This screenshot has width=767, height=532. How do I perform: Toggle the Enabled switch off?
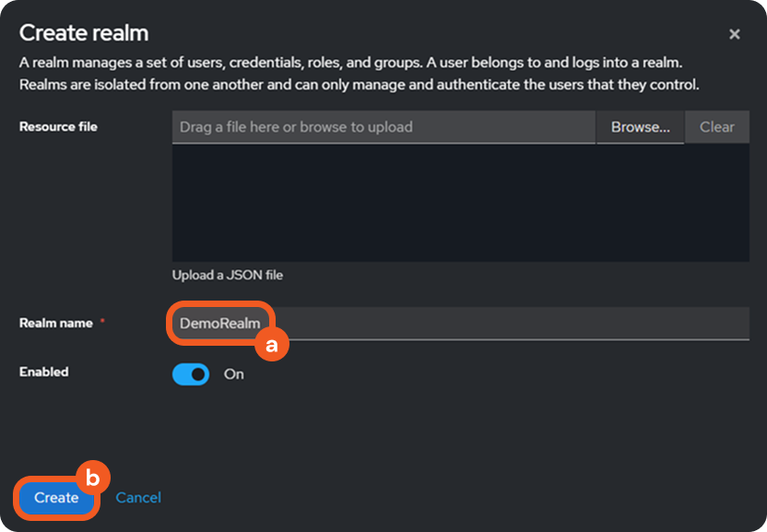(191, 374)
